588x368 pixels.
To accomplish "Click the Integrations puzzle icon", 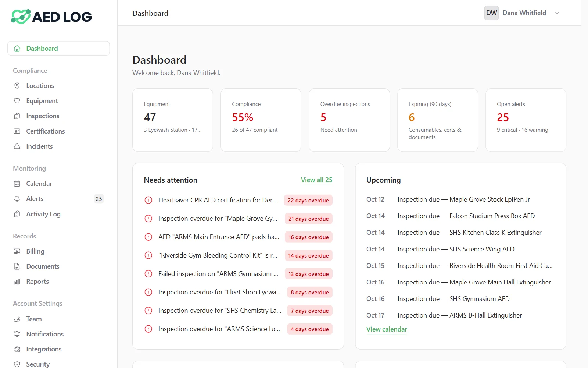I will (17, 349).
